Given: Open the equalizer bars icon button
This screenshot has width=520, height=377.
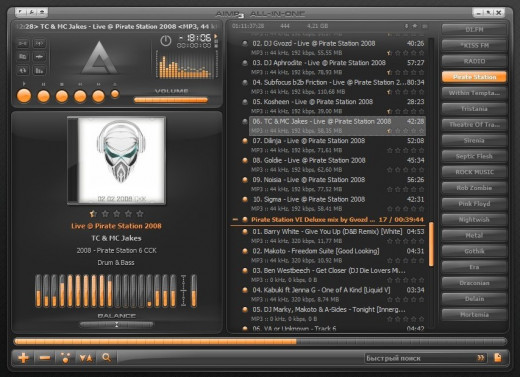Looking at the screenshot, I should pos(39,70).
